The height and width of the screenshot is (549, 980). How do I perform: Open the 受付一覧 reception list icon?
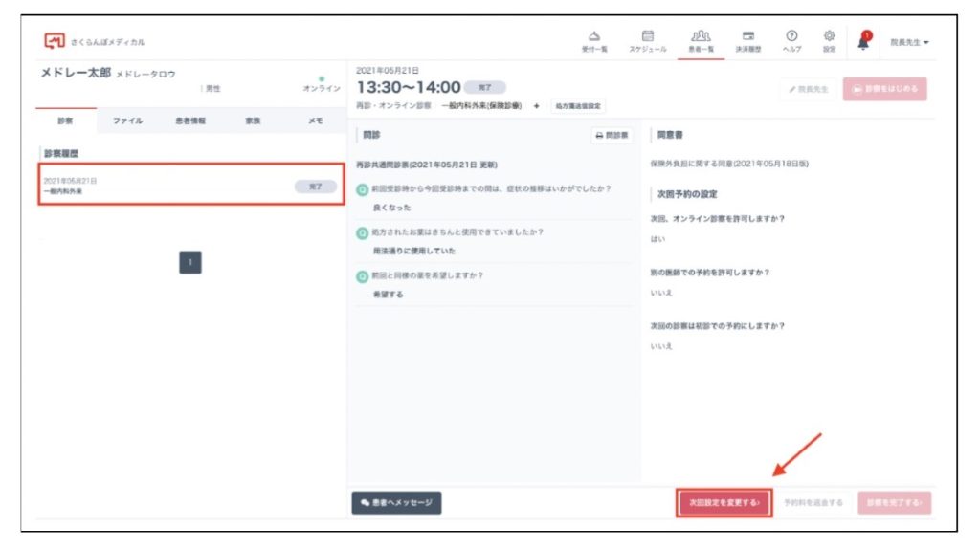594,36
